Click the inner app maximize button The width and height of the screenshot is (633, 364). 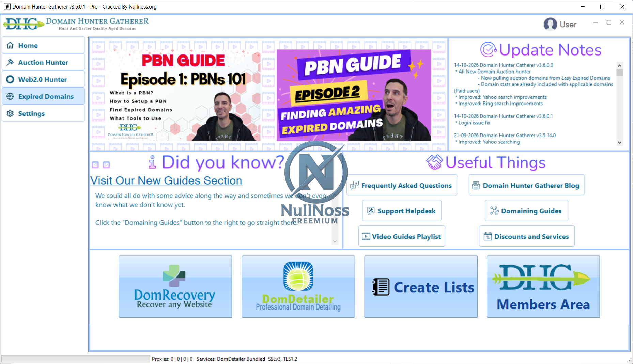pos(609,22)
